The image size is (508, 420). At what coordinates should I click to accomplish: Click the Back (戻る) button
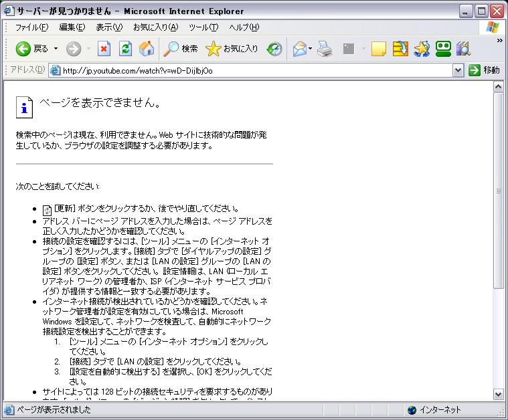tap(31, 49)
